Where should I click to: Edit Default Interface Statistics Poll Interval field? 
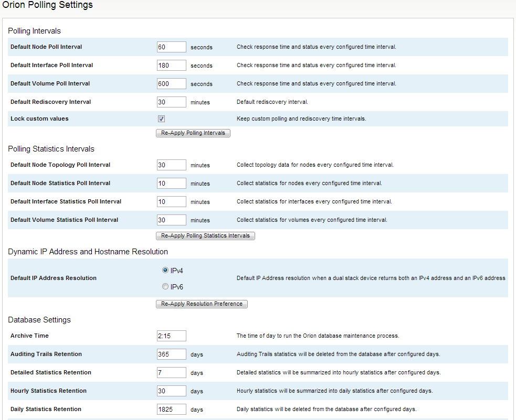[172, 202]
